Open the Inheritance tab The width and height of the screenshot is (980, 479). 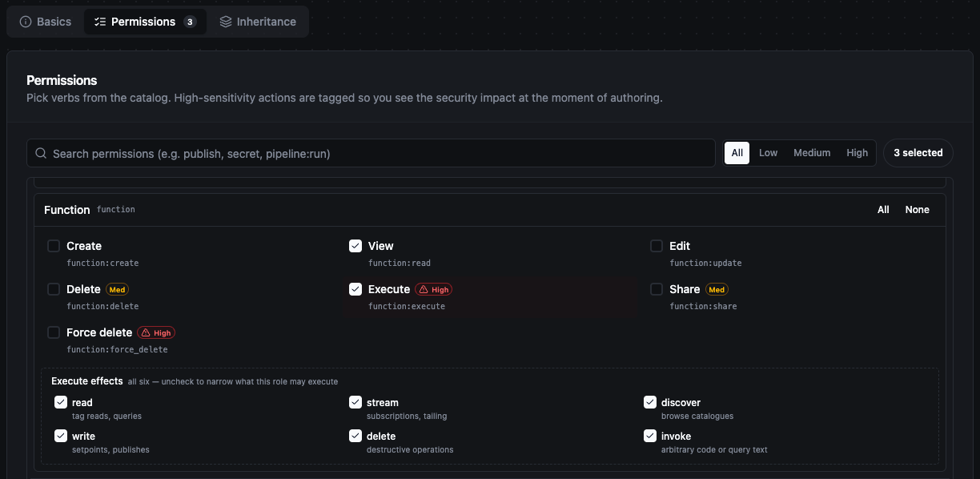258,22
